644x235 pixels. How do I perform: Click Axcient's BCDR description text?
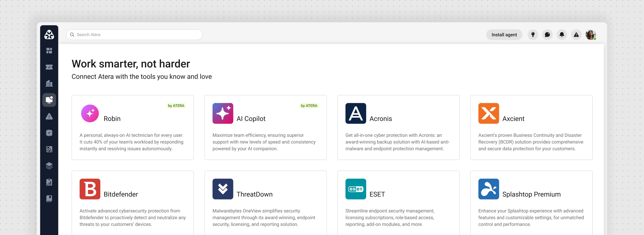pyautogui.click(x=531, y=142)
